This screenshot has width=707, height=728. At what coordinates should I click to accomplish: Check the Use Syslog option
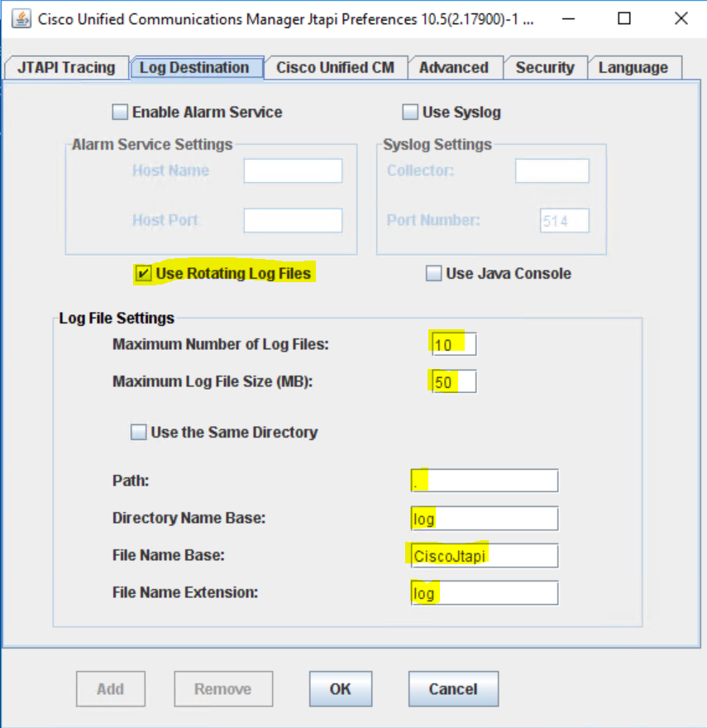click(x=410, y=112)
